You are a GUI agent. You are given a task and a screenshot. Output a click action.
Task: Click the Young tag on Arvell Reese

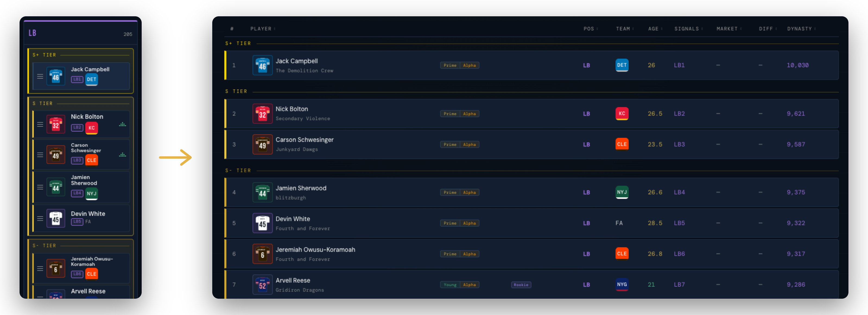[x=450, y=285]
